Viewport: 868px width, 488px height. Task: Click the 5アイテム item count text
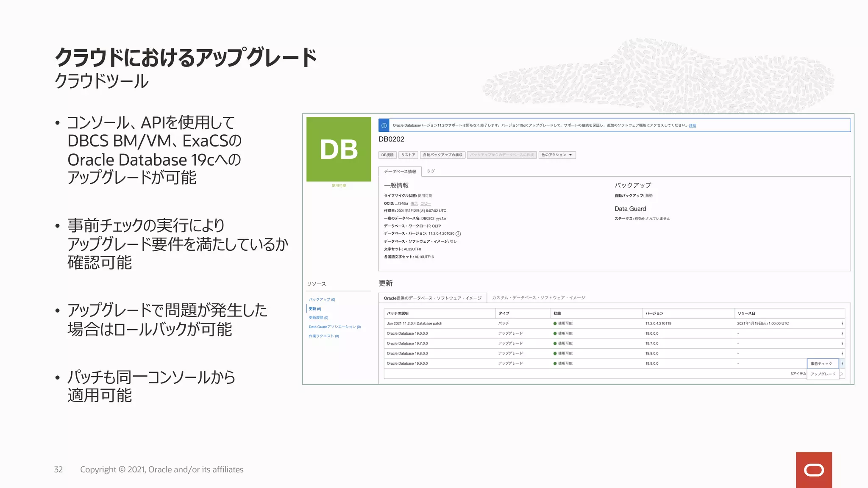pos(798,374)
